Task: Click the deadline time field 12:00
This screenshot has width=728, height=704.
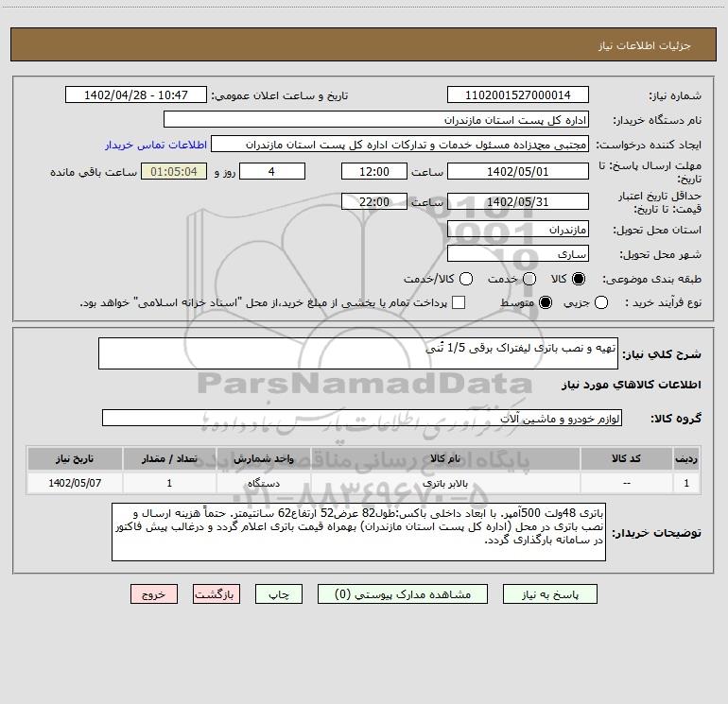Action: (x=374, y=172)
